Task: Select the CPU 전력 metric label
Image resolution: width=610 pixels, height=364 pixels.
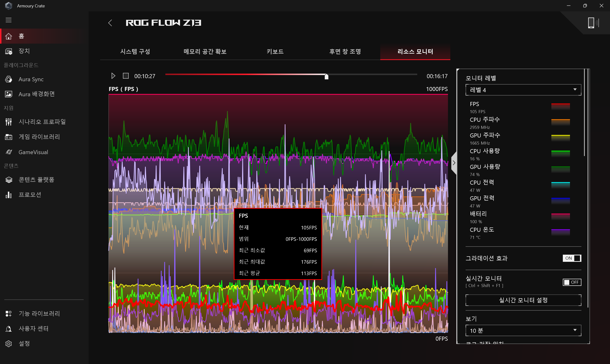Action: pos(482,182)
